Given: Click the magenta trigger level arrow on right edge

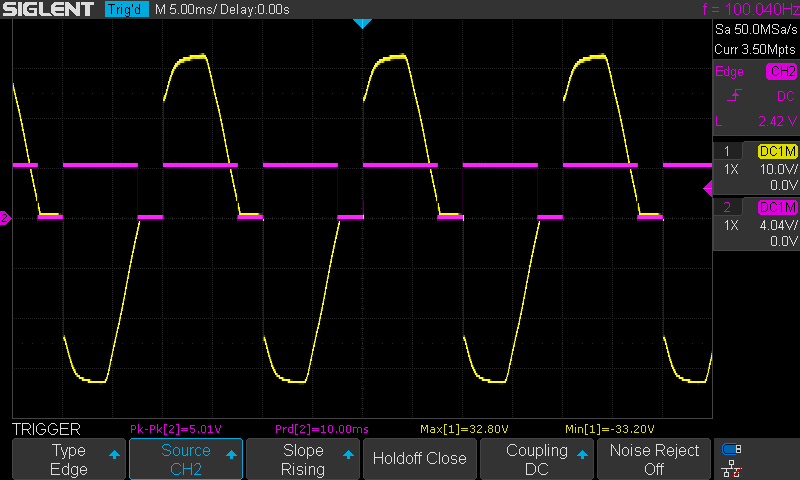Looking at the screenshot, I should tap(708, 189).
